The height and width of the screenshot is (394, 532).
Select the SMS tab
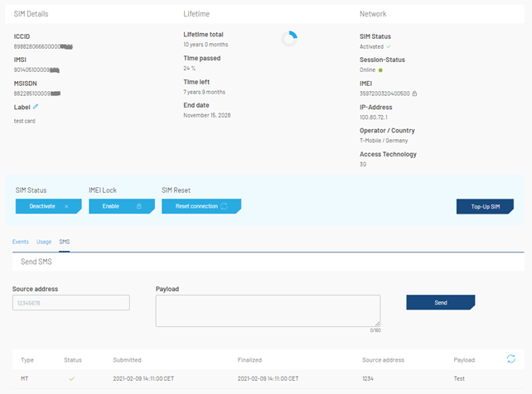[64, 242]
